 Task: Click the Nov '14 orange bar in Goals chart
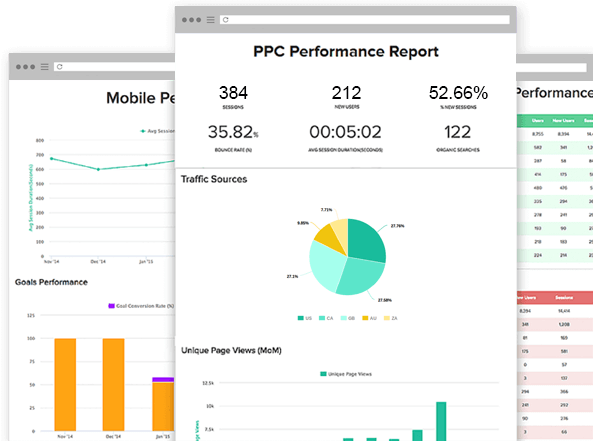[x=65, y=384]
